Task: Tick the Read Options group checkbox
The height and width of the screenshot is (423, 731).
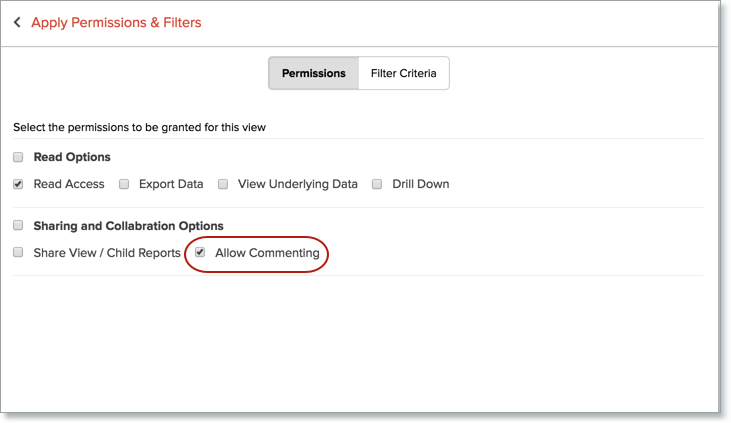Action: click(x=18, y=157)
